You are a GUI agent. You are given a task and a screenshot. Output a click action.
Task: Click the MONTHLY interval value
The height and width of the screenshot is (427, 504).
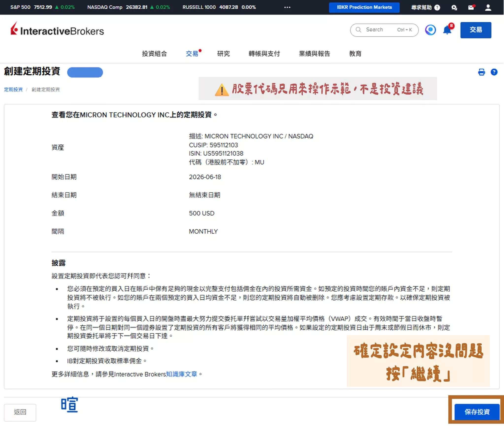pyautogui.click(x=203, y=231)
